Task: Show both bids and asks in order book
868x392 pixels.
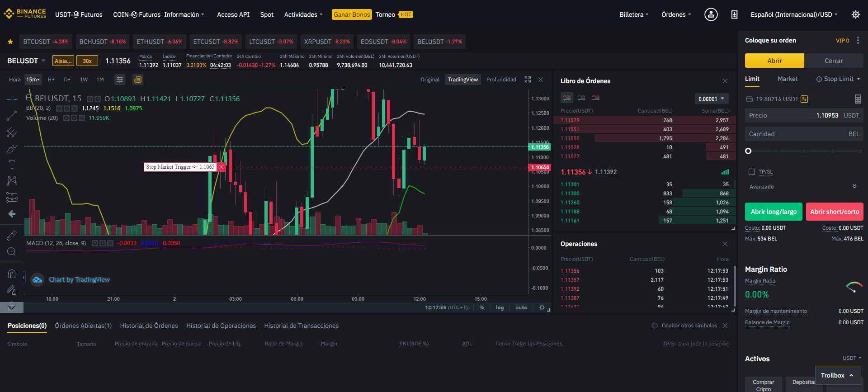Action: pyautogui.click(x=567, y=98)
